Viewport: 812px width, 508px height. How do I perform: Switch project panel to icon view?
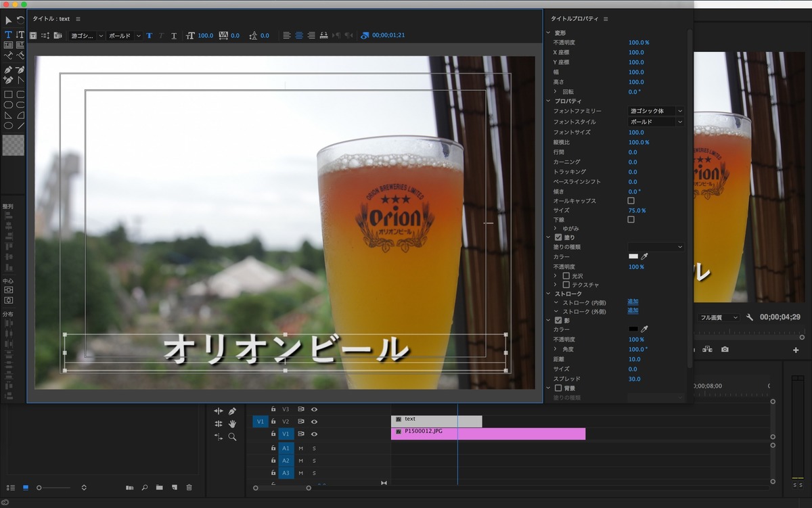(x=26, y=487)
